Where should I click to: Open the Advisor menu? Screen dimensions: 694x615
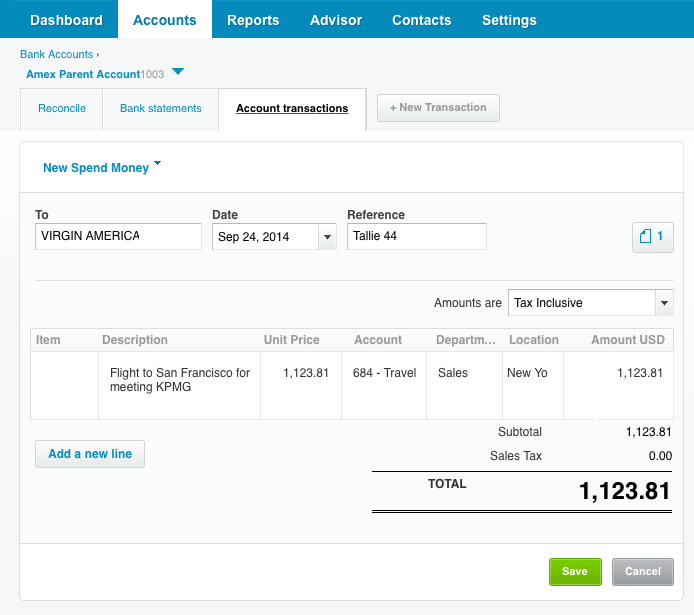[336, 20]
